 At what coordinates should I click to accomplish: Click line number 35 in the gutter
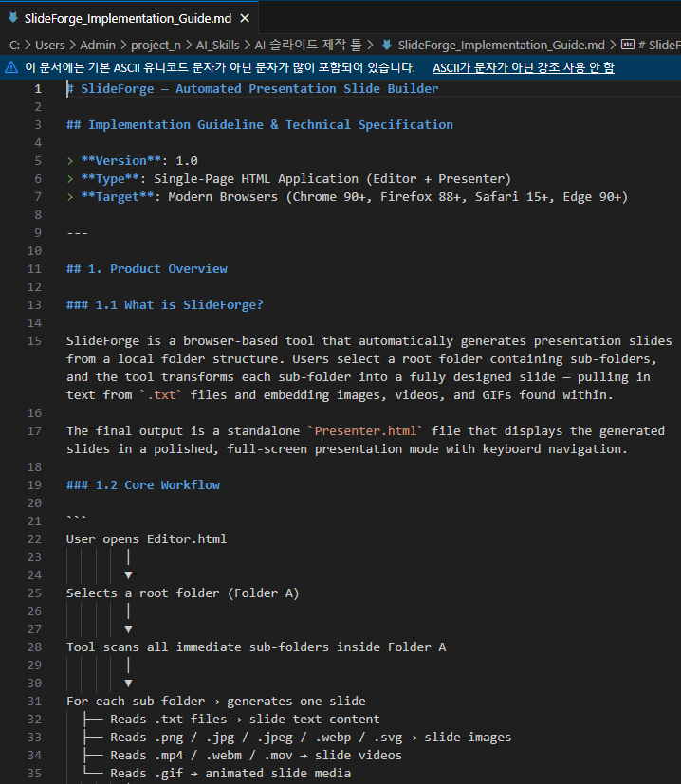34,773
